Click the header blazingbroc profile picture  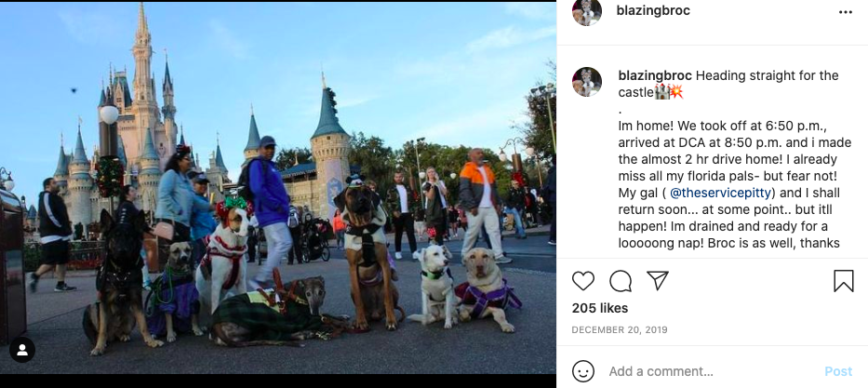(587, 11)
